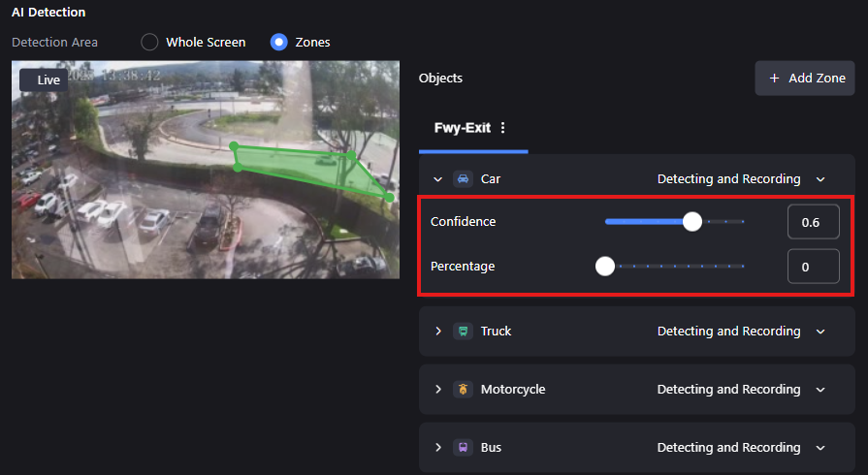Open the Car Detecting and Recording dropdown
Image resolution: width=868 pixels, height=475 pixels.
pyautogui.click(x=741, y=178)
